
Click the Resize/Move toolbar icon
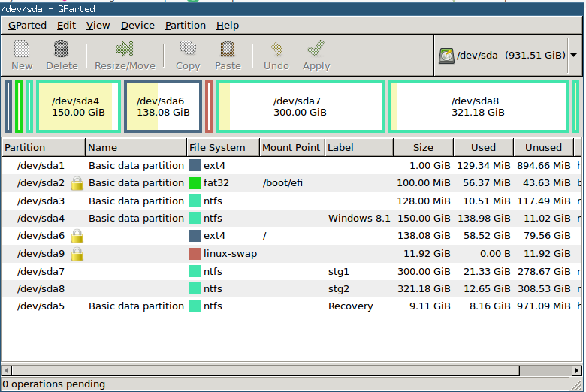(x=125, y=49)
